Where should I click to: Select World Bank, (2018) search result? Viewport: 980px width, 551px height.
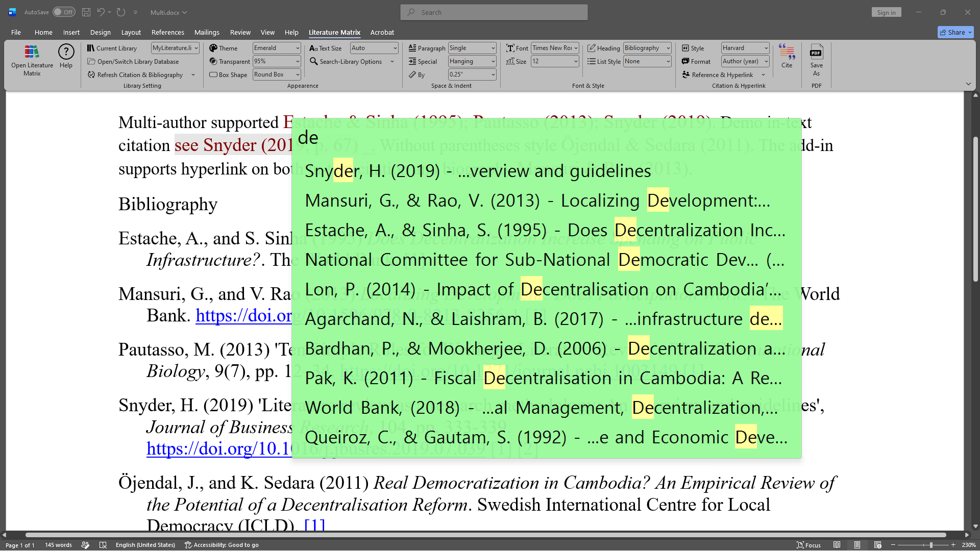[546, 408]
